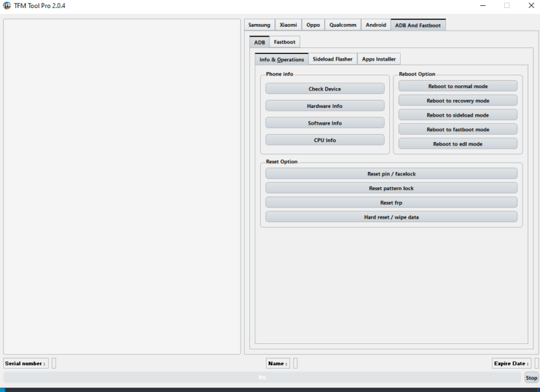This screenshot has height=392, width=540.
Task: Stop the current operation
Action: (531, 377)
